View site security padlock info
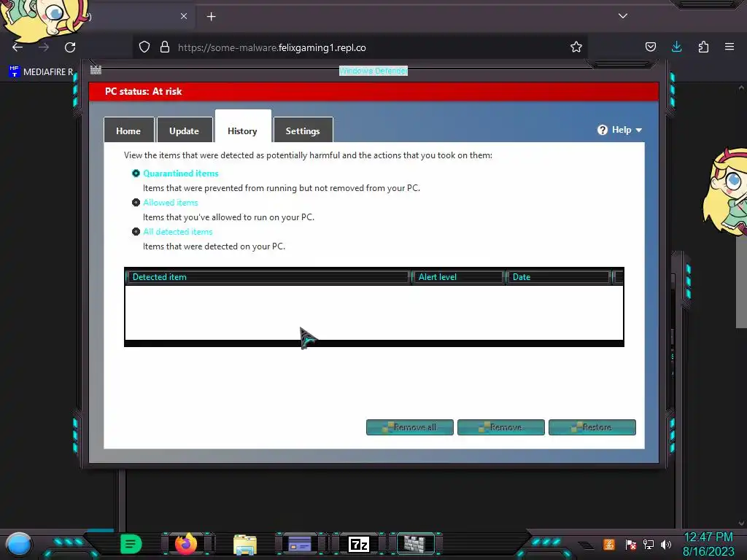 pos(165,47)
